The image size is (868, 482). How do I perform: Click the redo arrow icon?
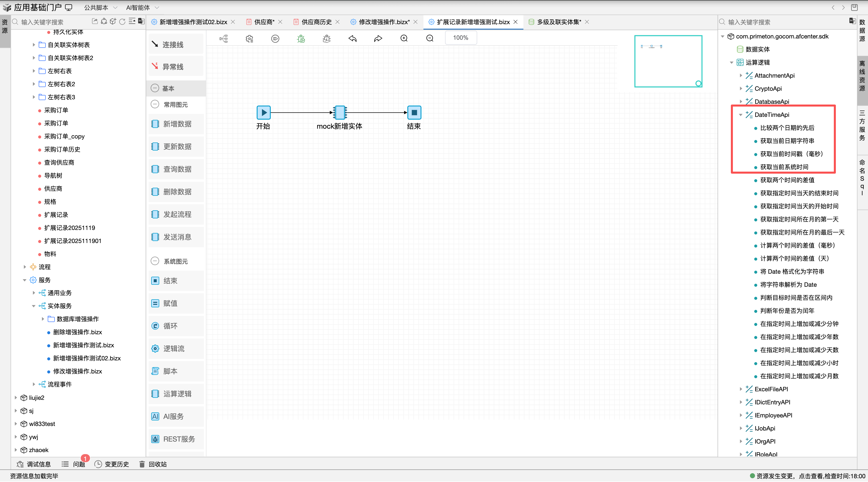click(378, 38)
